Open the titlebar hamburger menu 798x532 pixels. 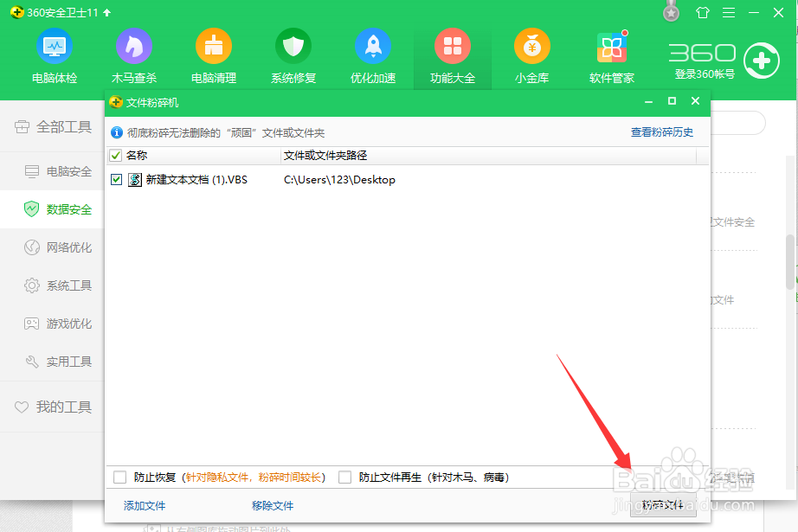point(728,12)
